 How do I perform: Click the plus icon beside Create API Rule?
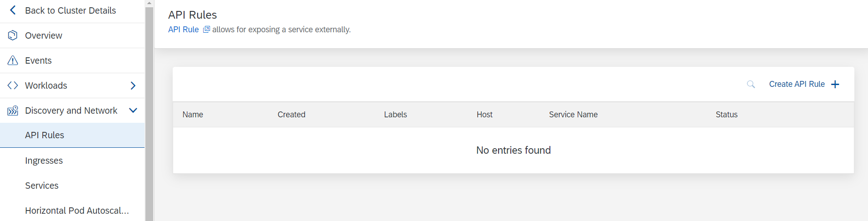coord(835,84)
